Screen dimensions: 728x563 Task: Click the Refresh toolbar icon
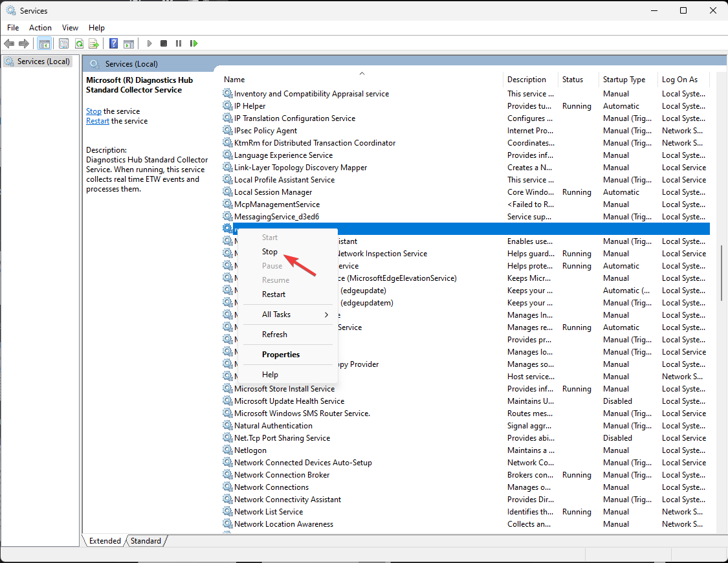click(79, 43)
